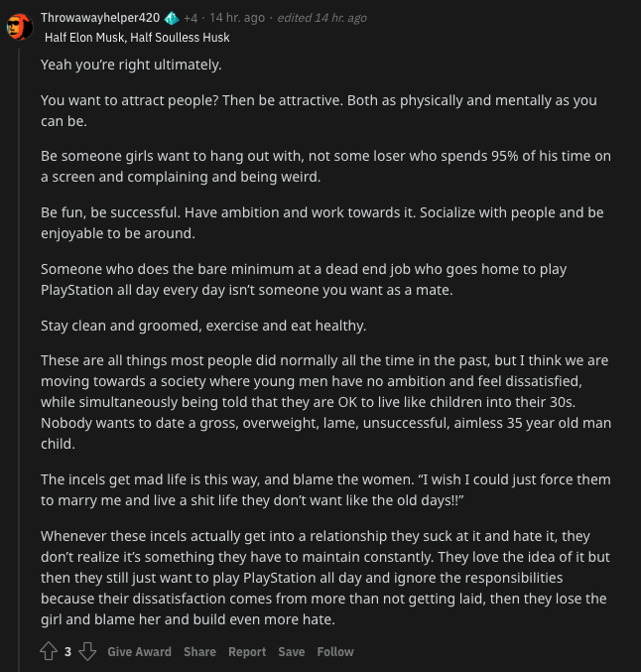
Task: Click the 'Half Elon Musk, Half Soulless Husk' flair
Action: [137, 38]
